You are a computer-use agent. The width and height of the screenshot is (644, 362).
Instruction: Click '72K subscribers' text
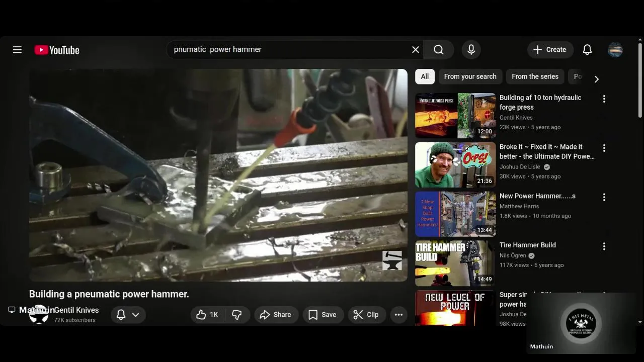(75, 320)
